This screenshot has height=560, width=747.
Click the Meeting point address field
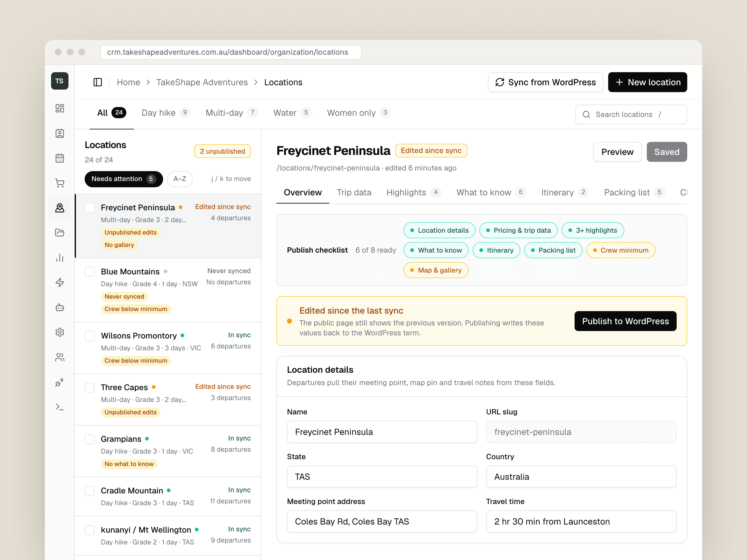point(382,521)
